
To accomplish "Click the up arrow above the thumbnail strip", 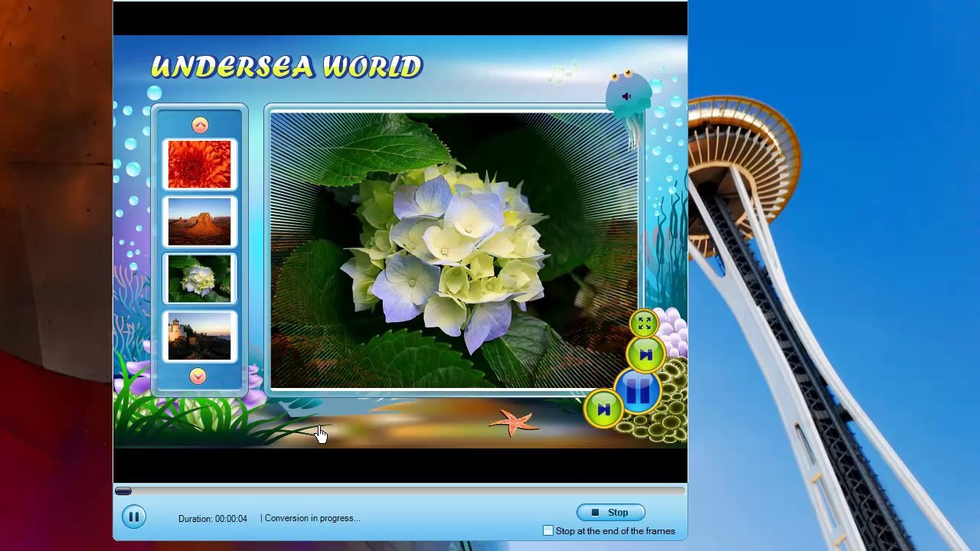I will coord(200,126).
